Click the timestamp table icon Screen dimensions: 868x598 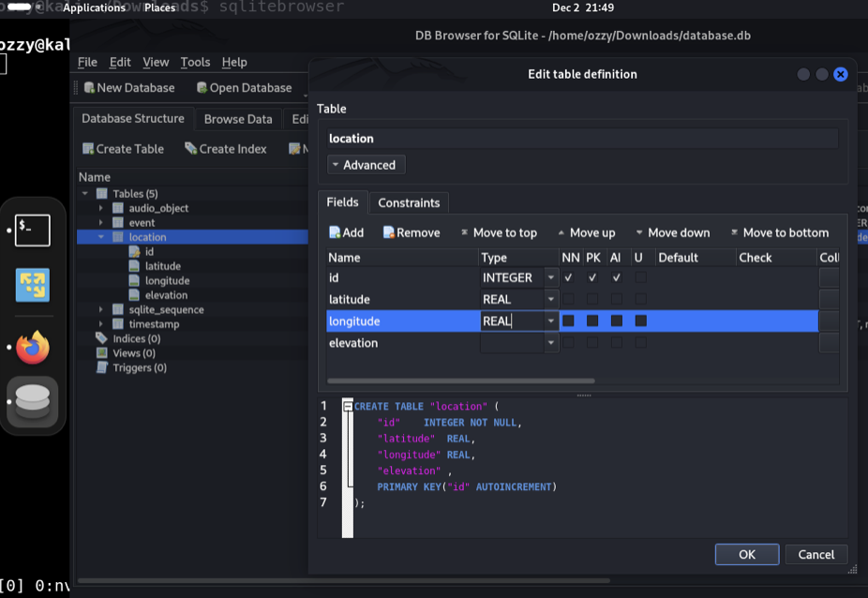pos(118,324)
